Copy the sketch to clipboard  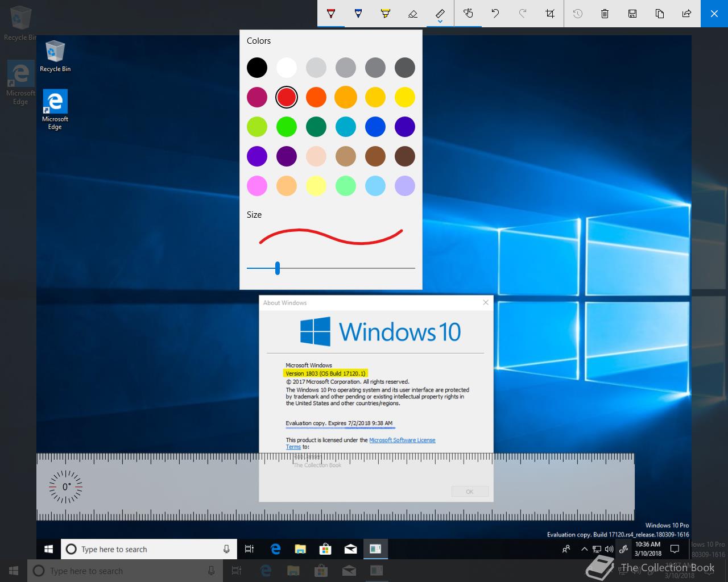[660, 13]
